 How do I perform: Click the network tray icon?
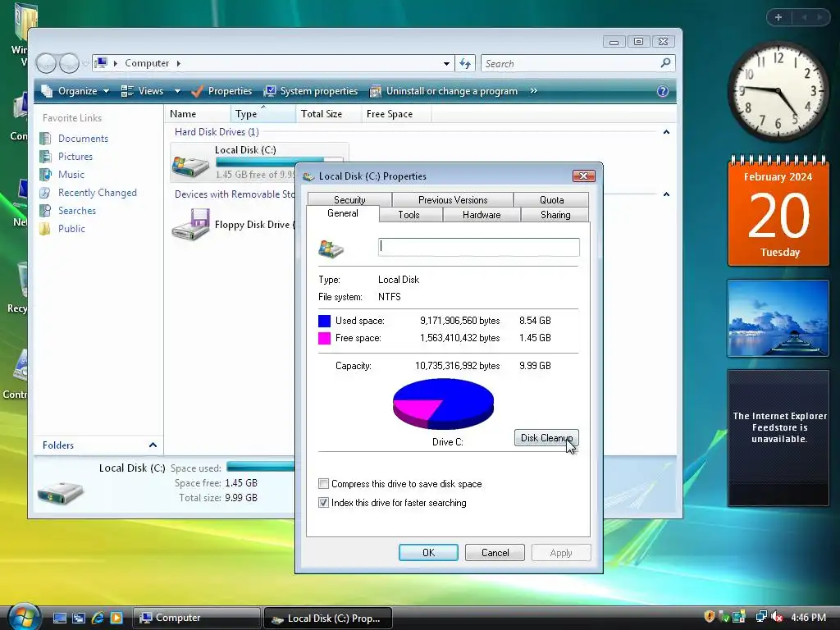click(x=760, y=617)
